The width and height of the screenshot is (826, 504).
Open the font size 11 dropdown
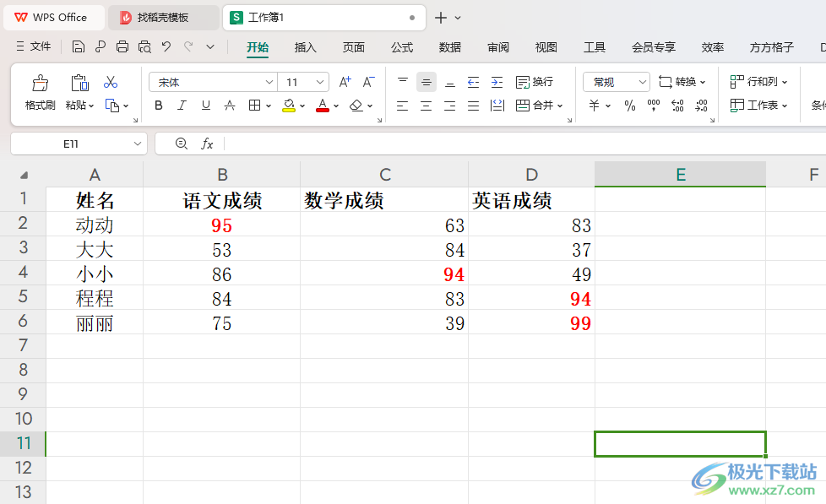(320, 82)
